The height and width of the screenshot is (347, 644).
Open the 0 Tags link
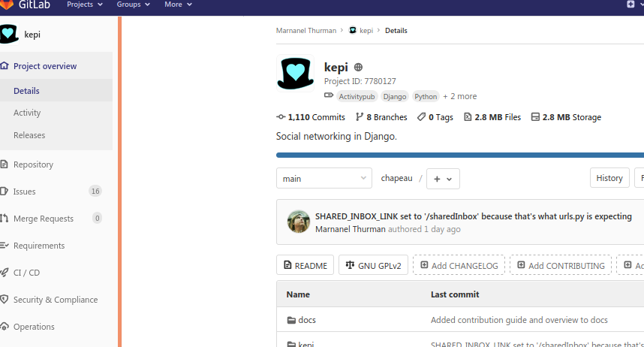435,117
